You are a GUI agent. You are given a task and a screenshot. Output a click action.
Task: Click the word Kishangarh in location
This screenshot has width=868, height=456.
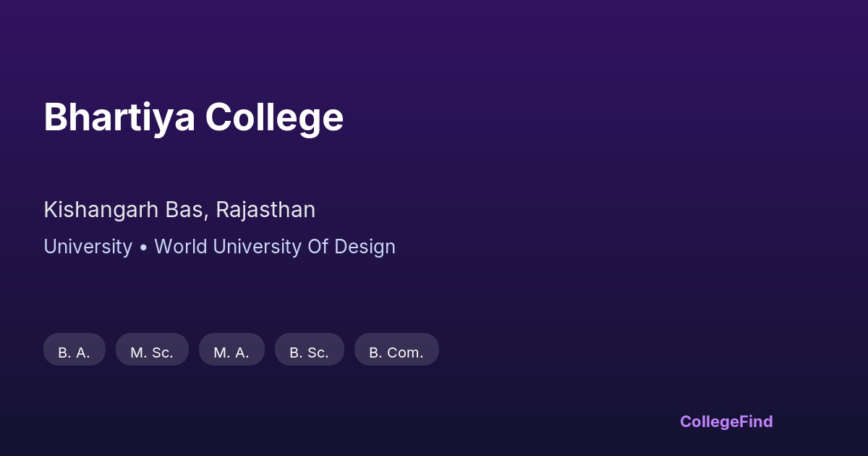[x=101, y=210]
